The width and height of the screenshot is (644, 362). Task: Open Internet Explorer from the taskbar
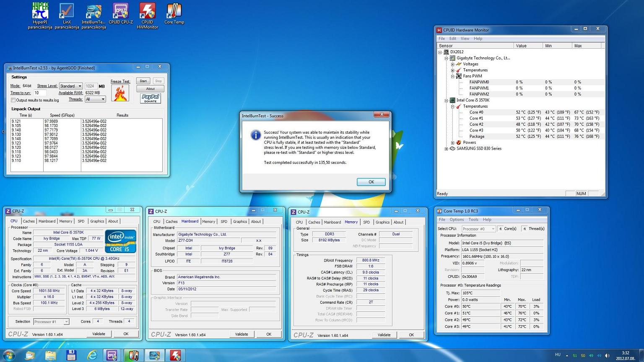92,355
